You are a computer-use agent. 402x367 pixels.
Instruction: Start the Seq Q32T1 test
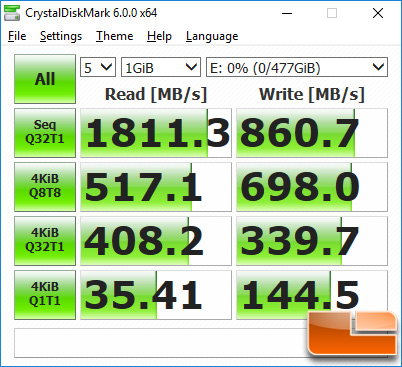(45, 133)
